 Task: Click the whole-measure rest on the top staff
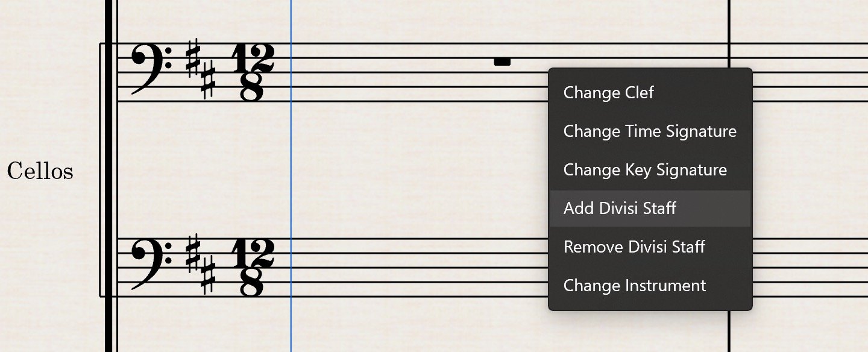pyautogui.click(x=502, y=61)
